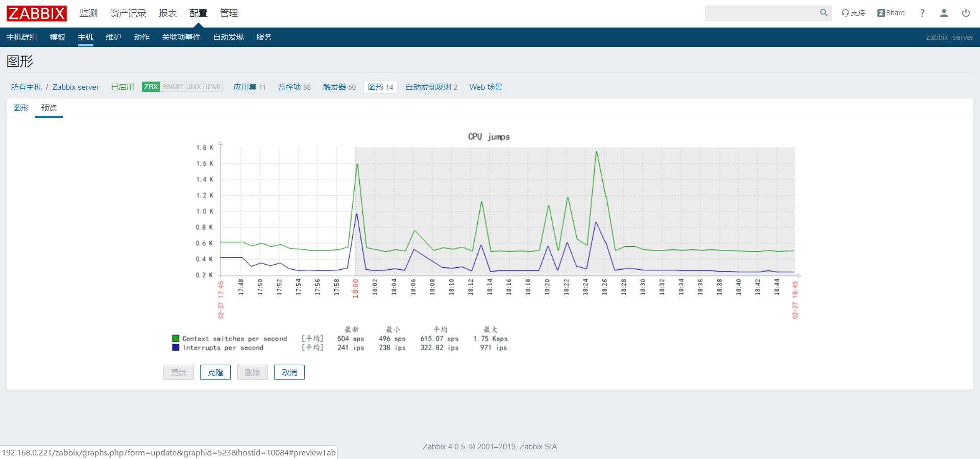Viewport: 980px width, 459px height.
Task: Click the CPU jumps graph title
Action: pyautogui.click(x=489, y=137)
